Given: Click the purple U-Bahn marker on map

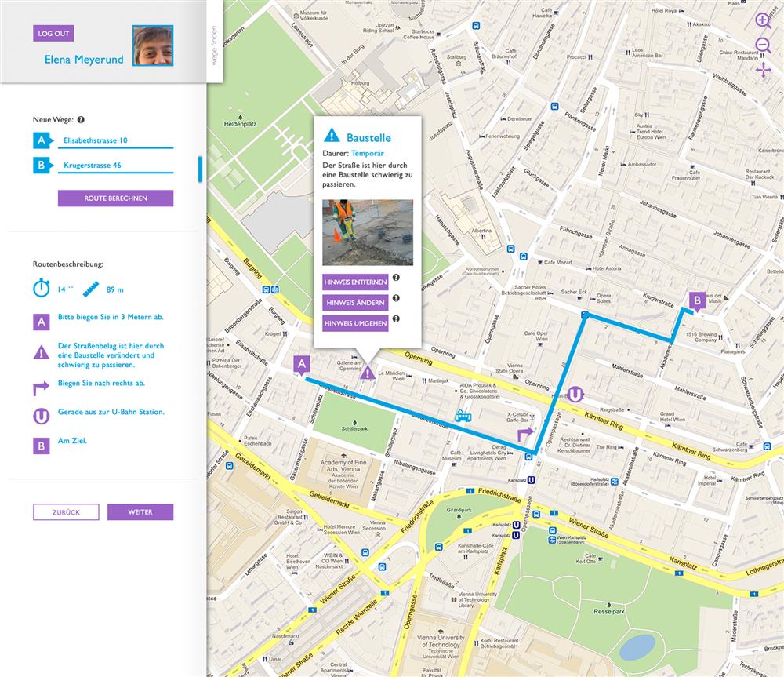Looking at the screenshot, I should (x=575, y=395).
